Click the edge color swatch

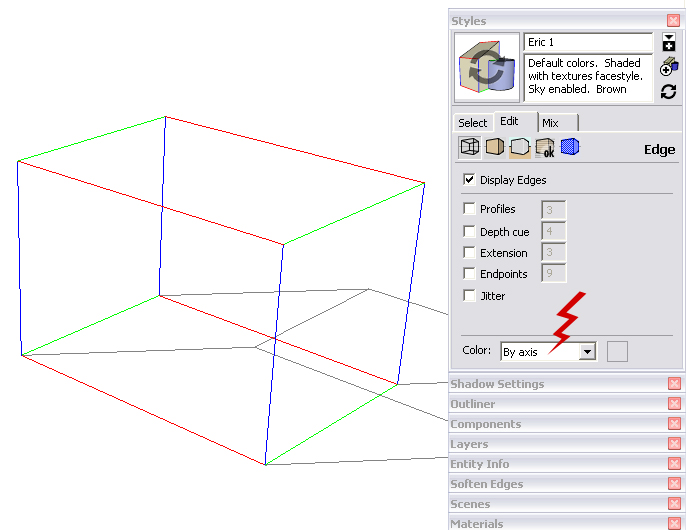coord(617,351)
